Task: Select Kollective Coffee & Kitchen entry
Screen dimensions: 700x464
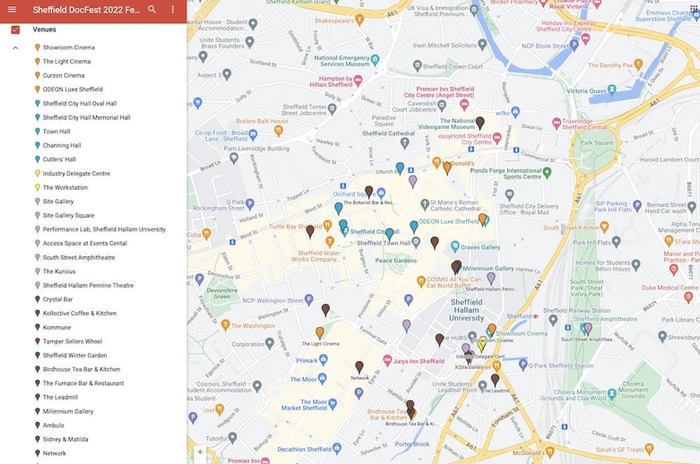Action: (x=79, y=314)
